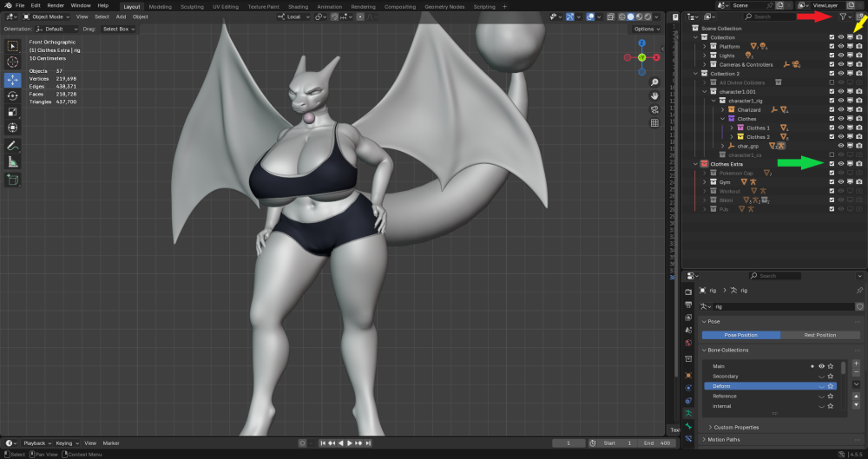Toggle eye visibility for Clothes 1
The image size is (868, 459).
tap(841, 128)
